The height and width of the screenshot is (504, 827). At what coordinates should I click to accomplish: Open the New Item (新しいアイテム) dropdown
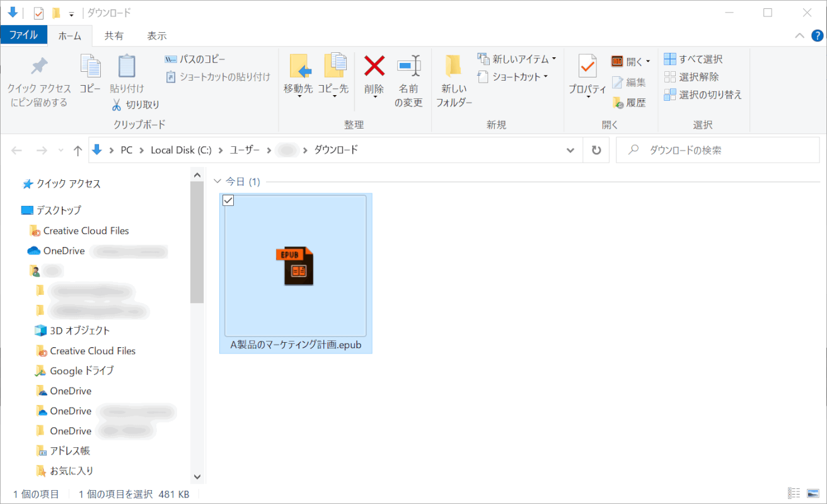pyautogui.click(x=517, y=59)
